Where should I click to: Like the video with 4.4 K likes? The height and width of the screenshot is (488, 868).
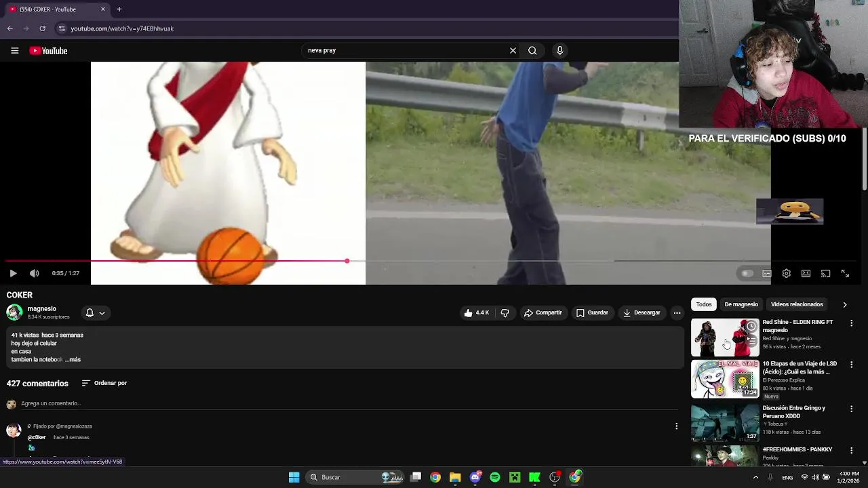click(x=477, y=312)
